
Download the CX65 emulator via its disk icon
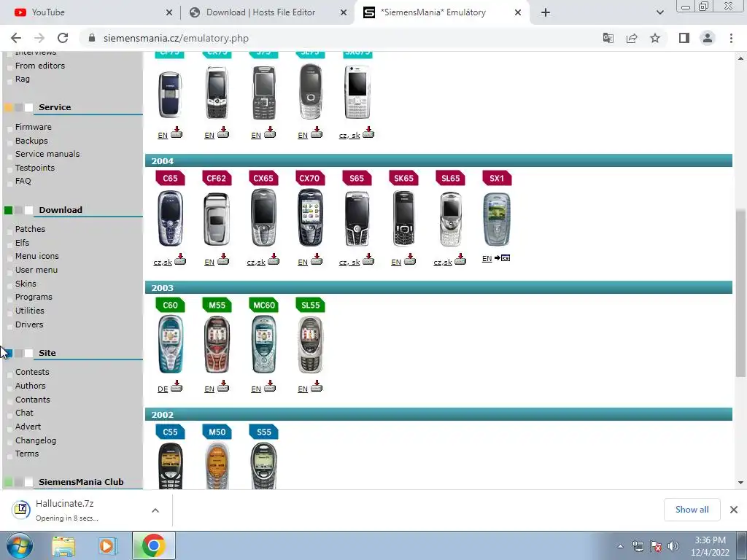click(x=274, y=259)
